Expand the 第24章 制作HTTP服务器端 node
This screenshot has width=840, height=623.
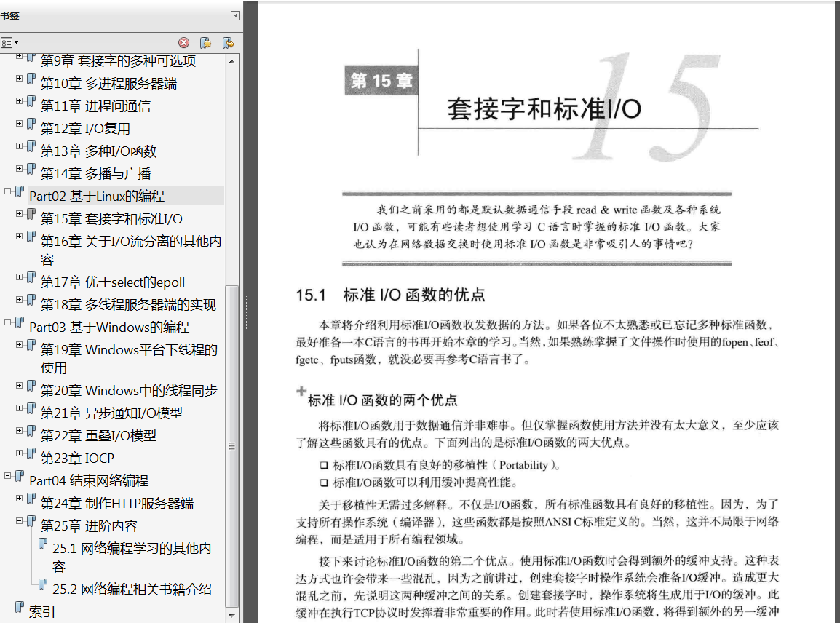[19, 498]
